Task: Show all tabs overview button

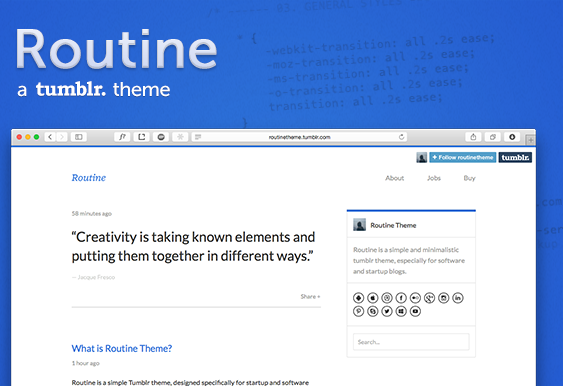Action: 493,137
